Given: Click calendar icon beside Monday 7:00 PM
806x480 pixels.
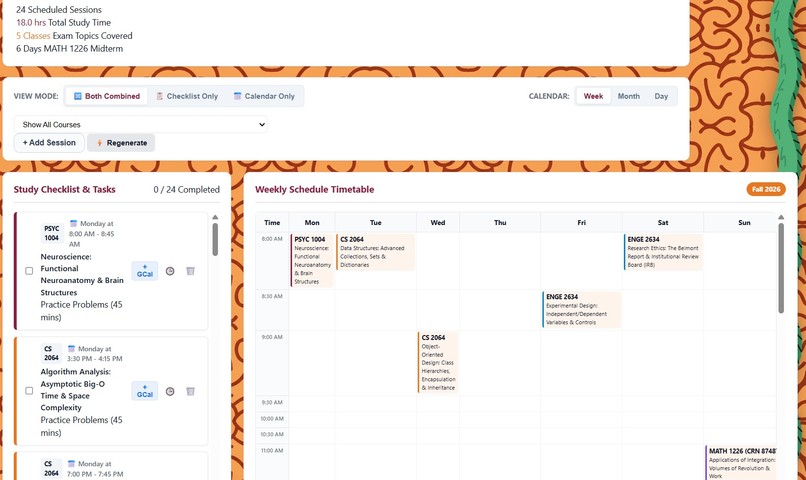Looking at the screenshot, I should click(71, 464).
